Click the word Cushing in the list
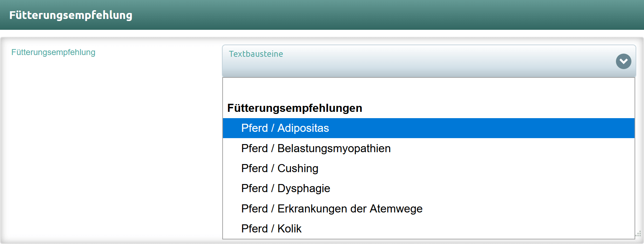Screen dimensions: 644x244 coord(298,168)
